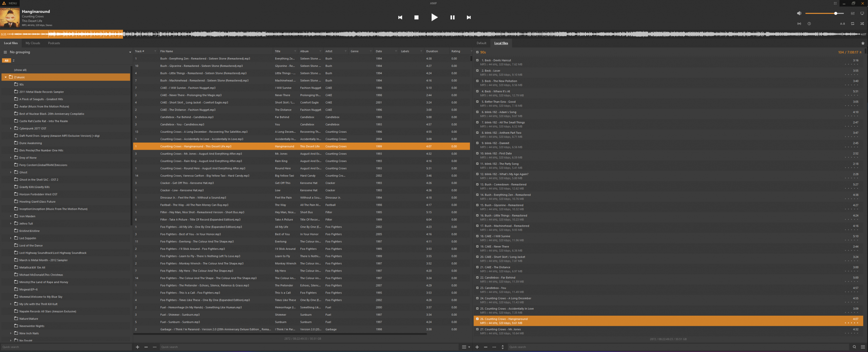Expand the Iron Maiden folder
This screenshot has width=868, height=352.
11,216
